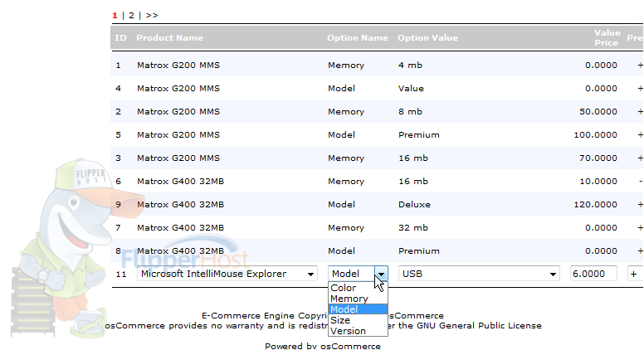Select option value Deluxe
This screenshot has width=644, height=350.
[414, 204]
